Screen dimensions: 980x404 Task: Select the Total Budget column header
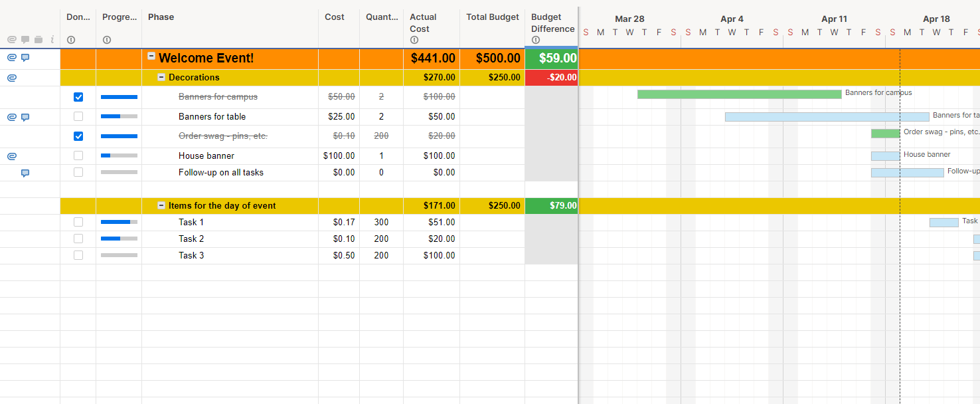point(492,17)
